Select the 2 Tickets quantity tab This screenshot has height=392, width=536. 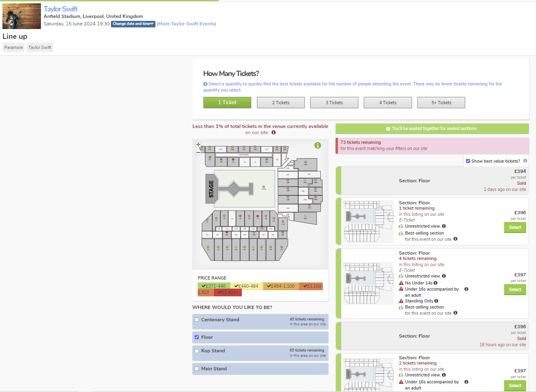[281, 103]
